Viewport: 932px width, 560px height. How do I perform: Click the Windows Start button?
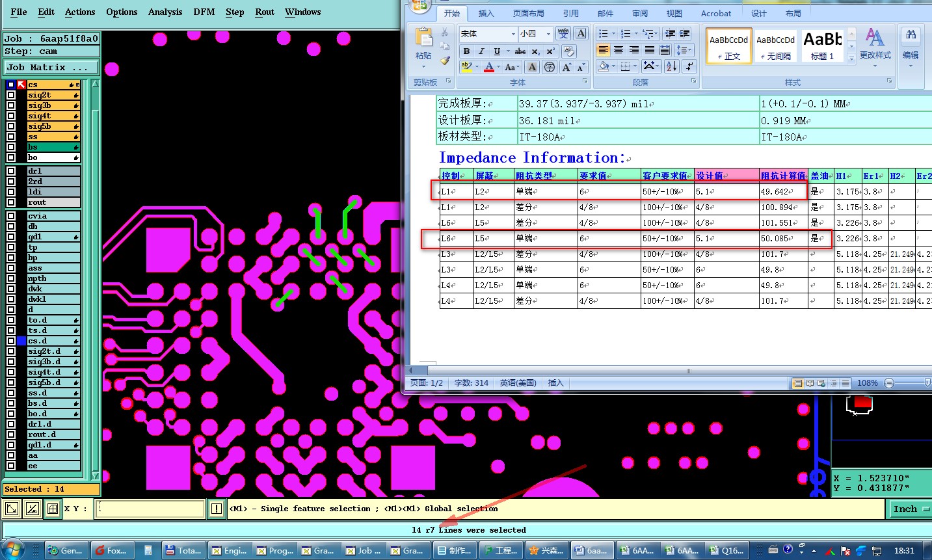[x=13, y=550]
